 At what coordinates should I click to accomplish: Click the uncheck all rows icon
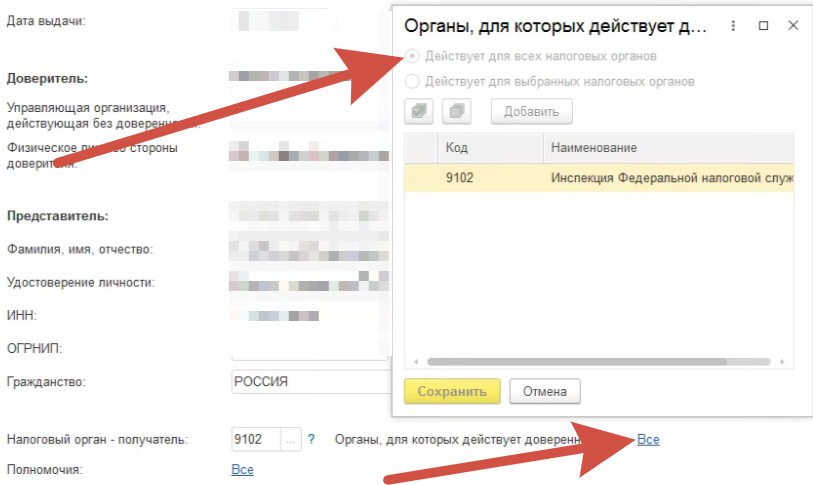pyautogui.click(x=455, y=111)
